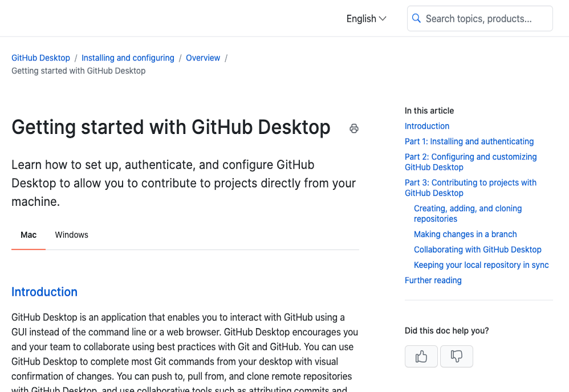Go to Making changes in a branch
This screenshot has width=569, height=392.
coord(465,234)
